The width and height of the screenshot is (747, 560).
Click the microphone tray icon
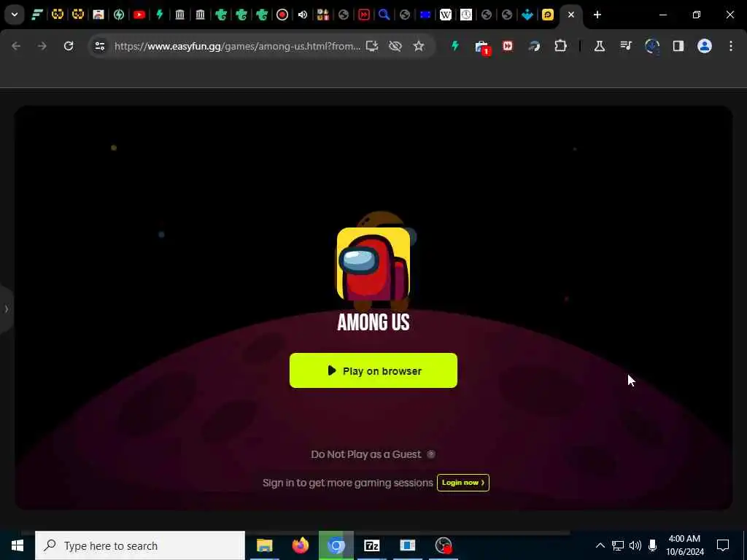[653, 545]
